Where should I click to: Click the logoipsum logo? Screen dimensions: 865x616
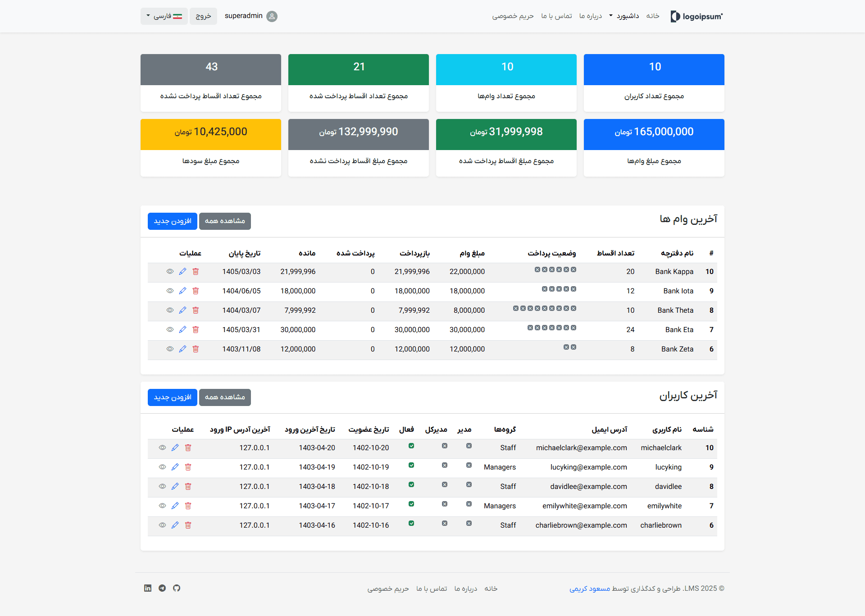(x=697, y=16)
